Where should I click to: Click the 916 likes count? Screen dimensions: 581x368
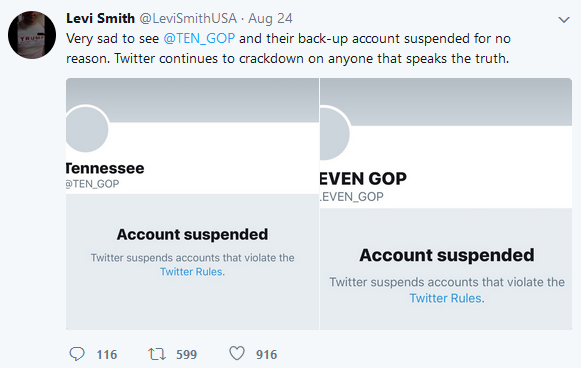click(x=266, y=355)
